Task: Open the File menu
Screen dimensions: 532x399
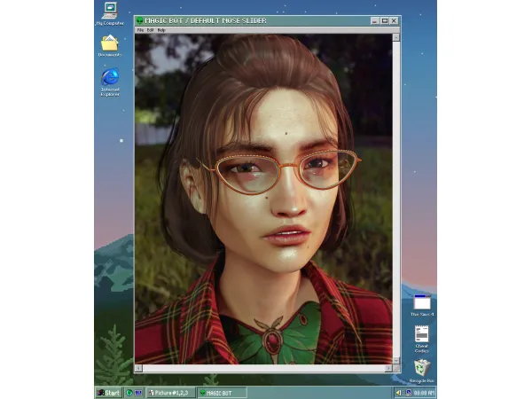Action: 140,30
